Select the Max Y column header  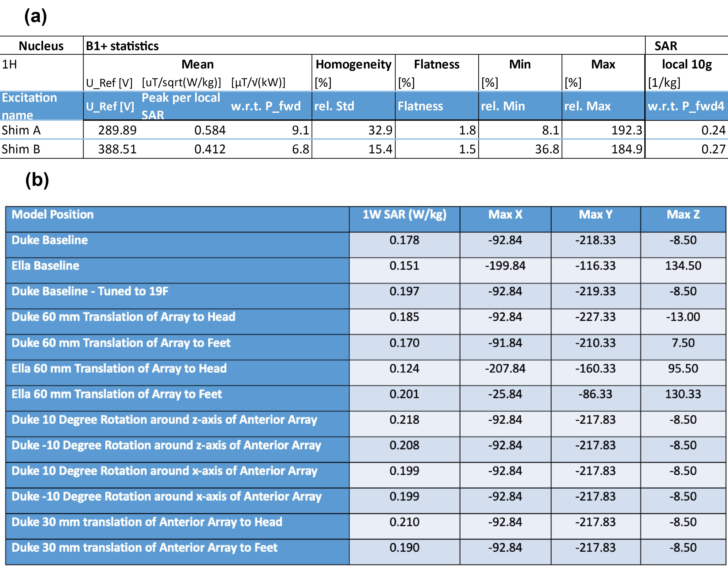pyautogui.click(x=596, y=214)
